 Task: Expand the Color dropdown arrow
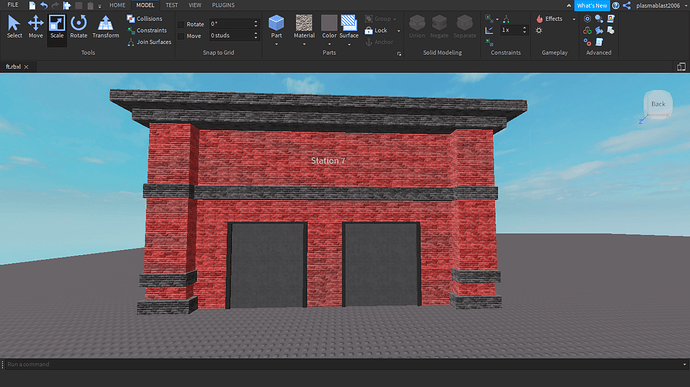[x=329, y=44]
